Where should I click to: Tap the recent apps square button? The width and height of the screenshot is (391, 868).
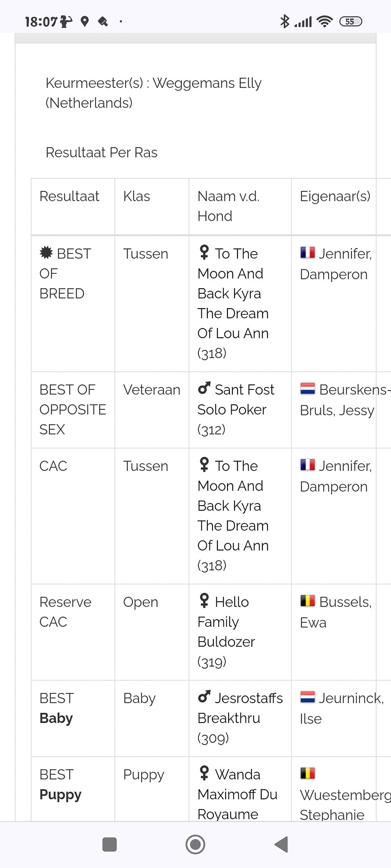(x=109, y=844)
